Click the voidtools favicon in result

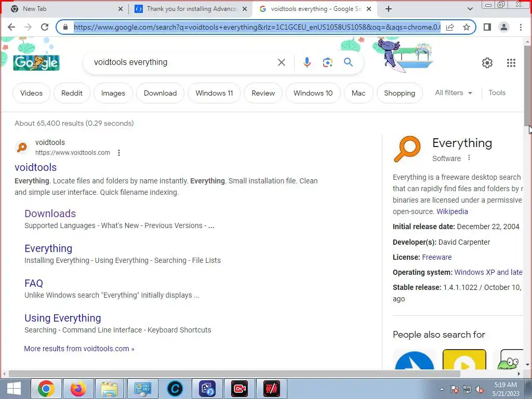(x=22, y=147)
